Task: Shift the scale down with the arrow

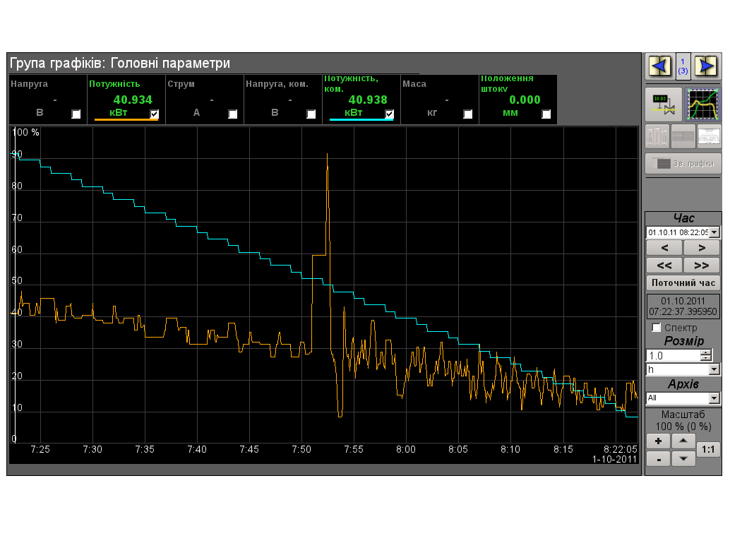Action: tap(683, 458)
